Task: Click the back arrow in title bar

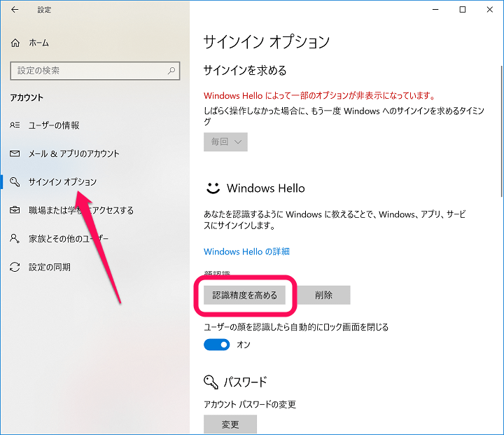Action: pos(15,10)
